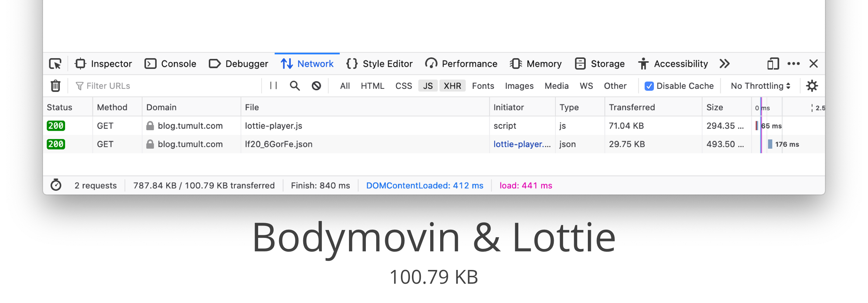
Task: Select the All filter
Action: coord(345,86)
